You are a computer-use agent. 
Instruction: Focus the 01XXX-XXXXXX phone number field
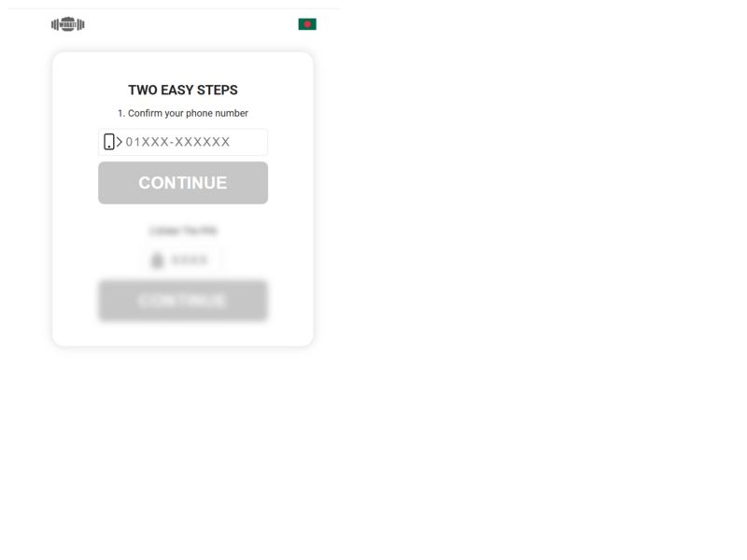click(183, 142)
